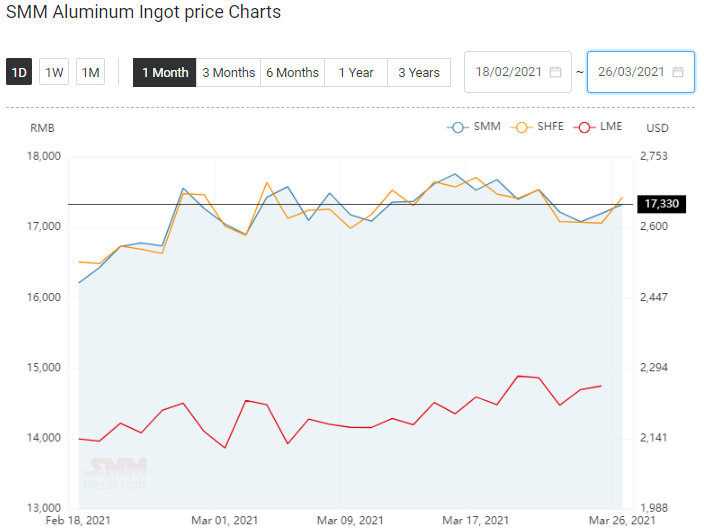The image size is (704, 532).
Task: Toggle the LME series legend marker
Action: [584, 128]
